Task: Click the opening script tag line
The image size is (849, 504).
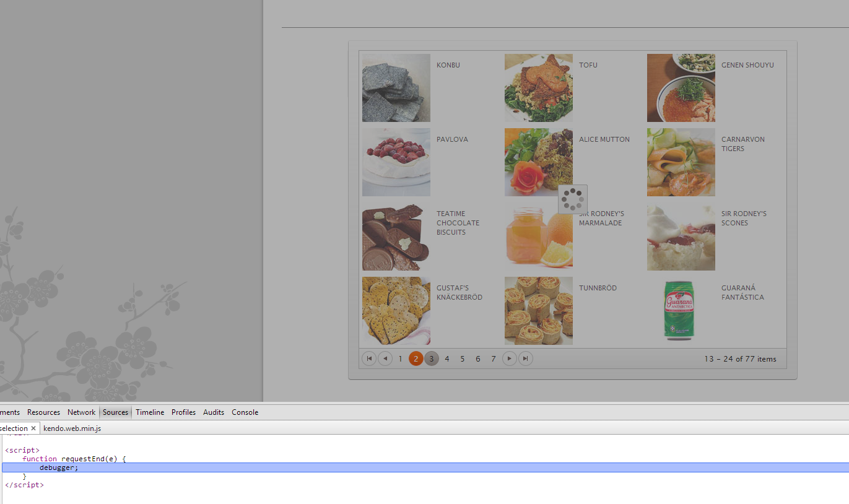Action: coord(22,450)
